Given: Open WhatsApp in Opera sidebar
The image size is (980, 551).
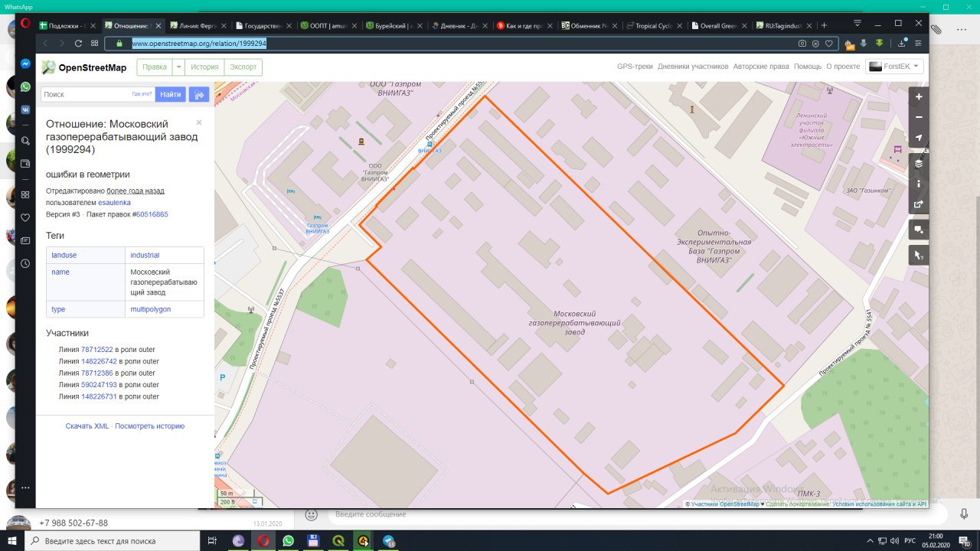Looking at the screenshot, I should [x=25, y=87].
